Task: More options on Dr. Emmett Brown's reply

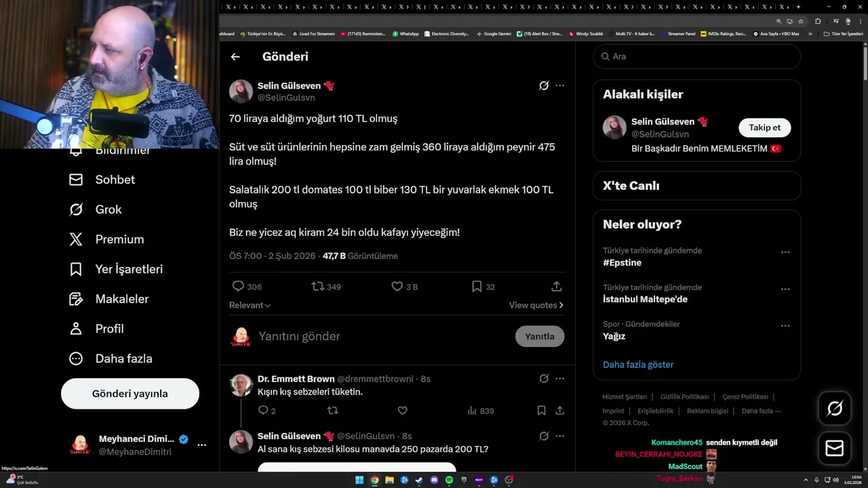Action: 559,379
